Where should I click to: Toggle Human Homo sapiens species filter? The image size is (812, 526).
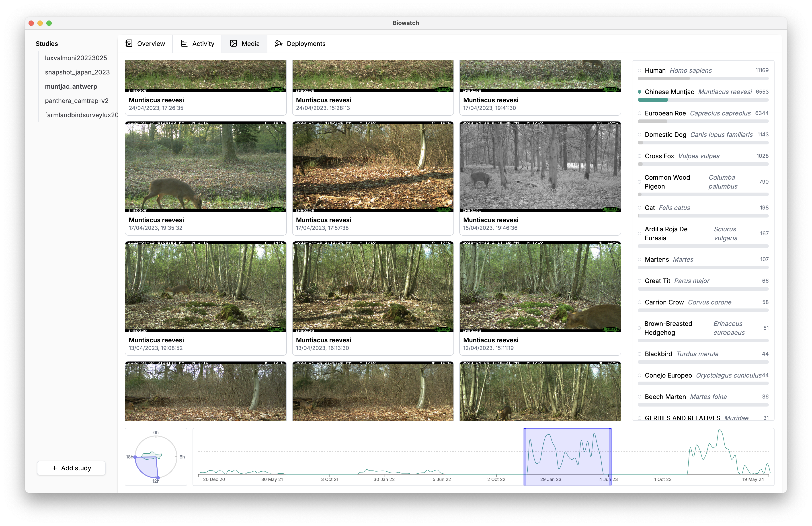click(x=640, y=71)
